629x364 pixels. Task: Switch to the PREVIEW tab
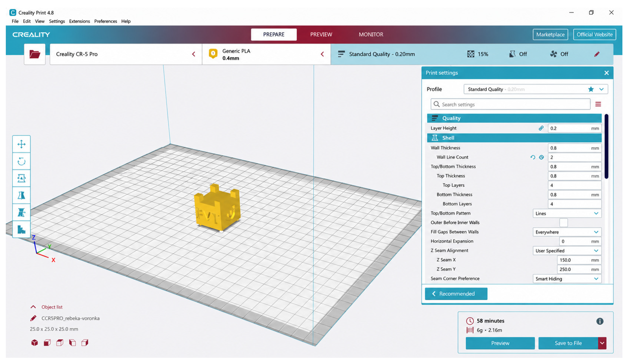321,34
